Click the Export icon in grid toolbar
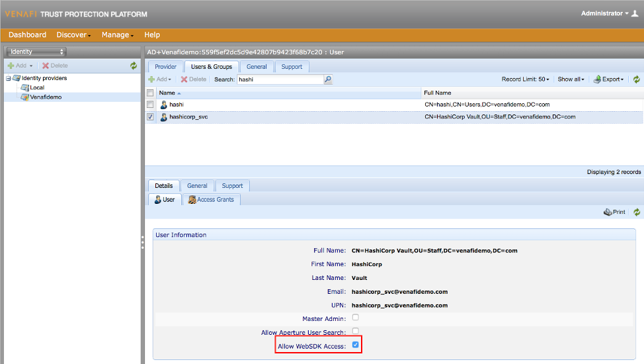The width and height of the screenshot is (644, 364). pos(597,79)
